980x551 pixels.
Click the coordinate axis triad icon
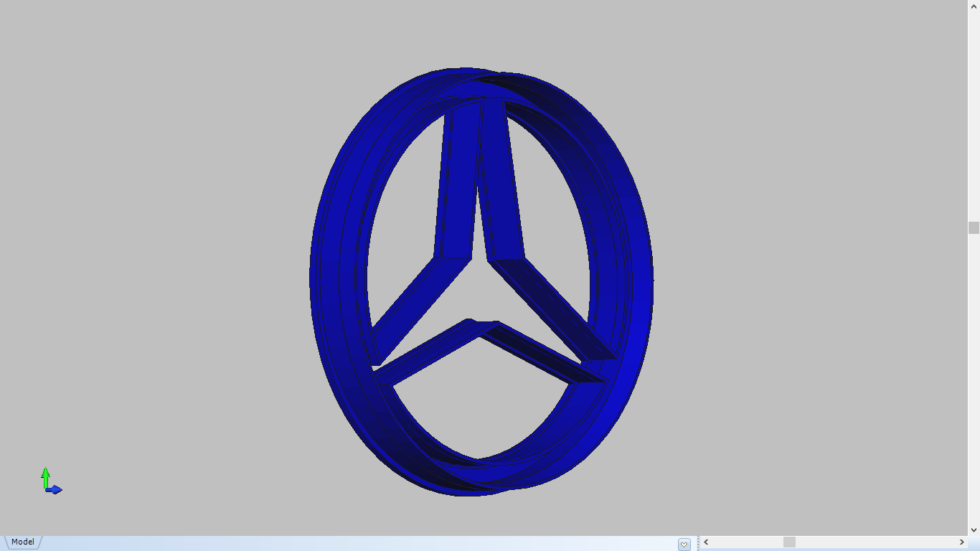point(52,481)
